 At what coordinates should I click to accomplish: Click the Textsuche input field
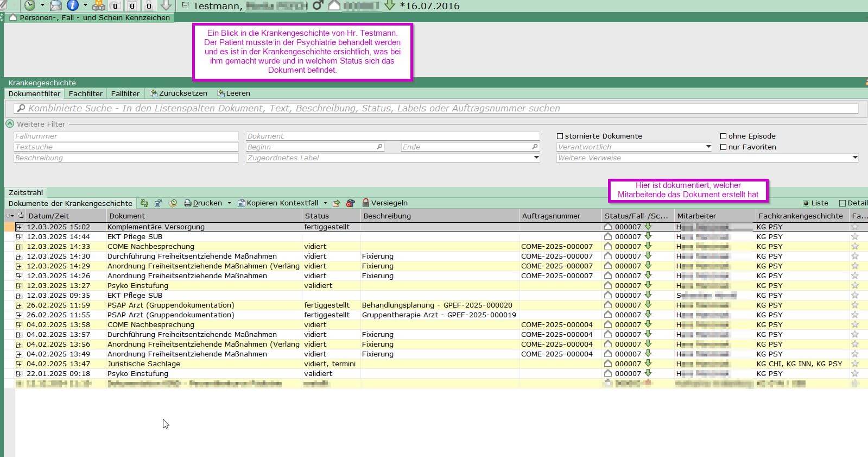(x=126, y=147)
